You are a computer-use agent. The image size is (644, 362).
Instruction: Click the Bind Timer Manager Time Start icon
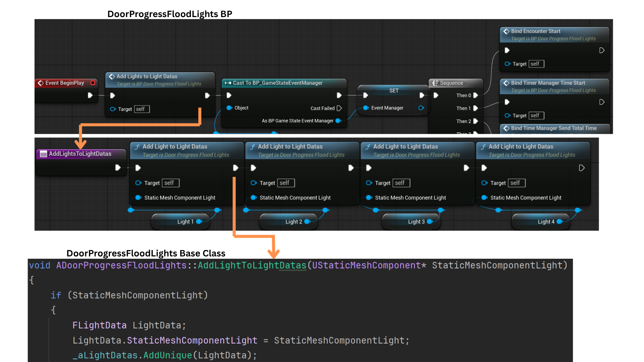click(506, 83)
